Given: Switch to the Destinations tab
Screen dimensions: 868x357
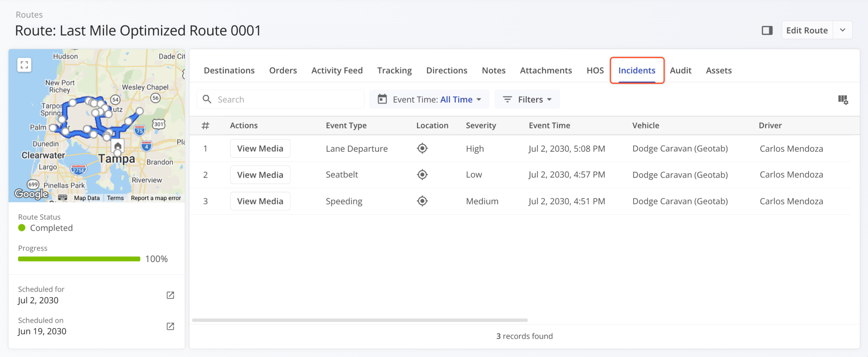Looking at the screenshot, I should [x=229, y=70].
